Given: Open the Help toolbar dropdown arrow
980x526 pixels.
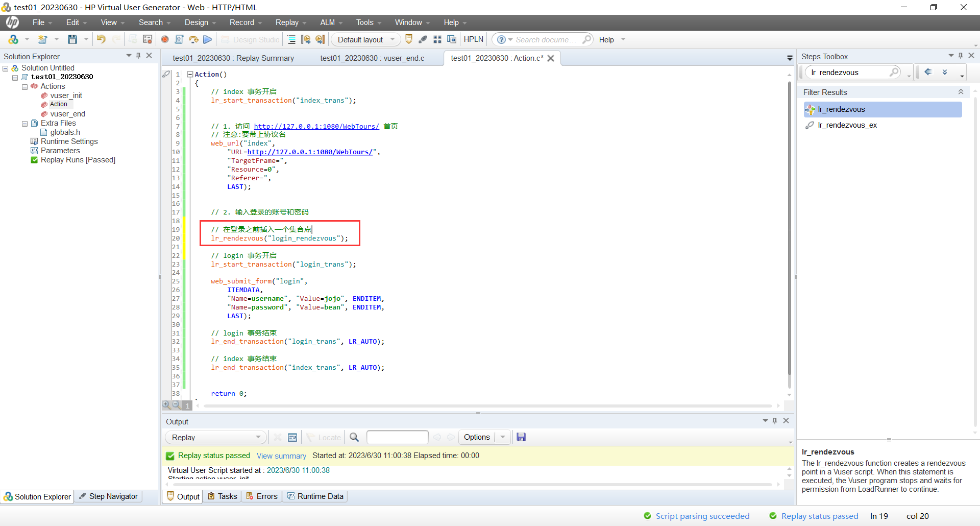Looking at the screenshot, I should tap(623, 39).
